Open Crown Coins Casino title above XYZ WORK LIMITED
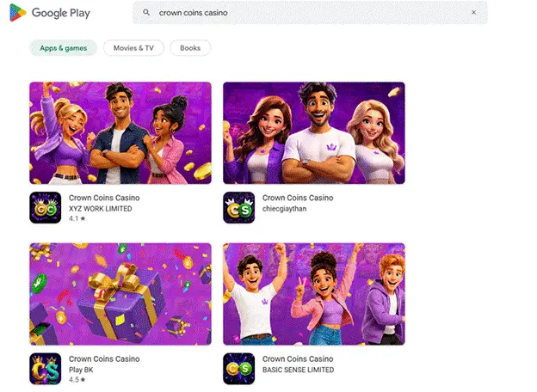Viewport: 537px width, 392px height. (x=104, y=198)
